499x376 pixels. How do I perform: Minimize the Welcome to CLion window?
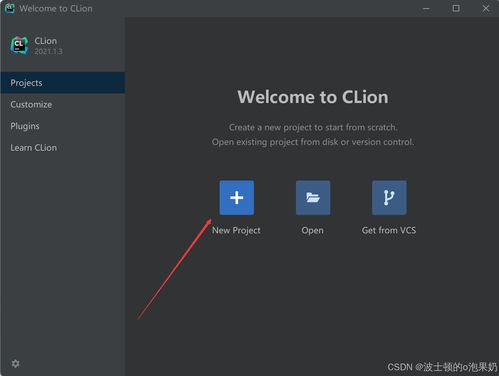426,9
